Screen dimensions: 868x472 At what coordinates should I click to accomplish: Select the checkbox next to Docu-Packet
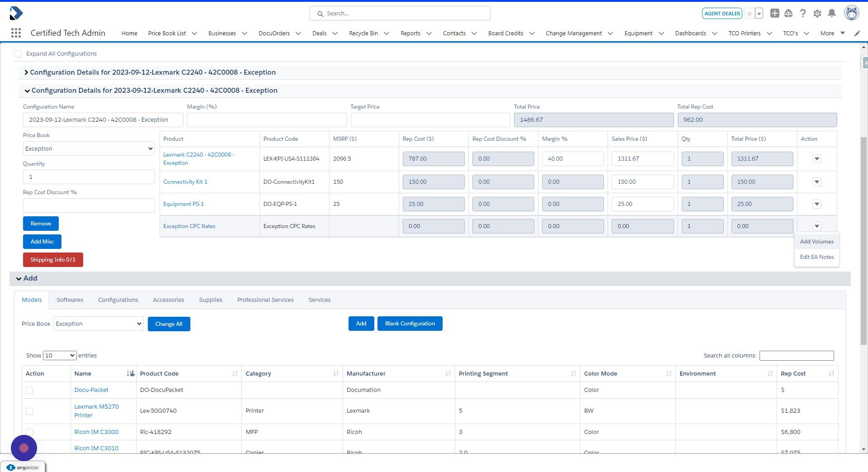coord(29,390)
